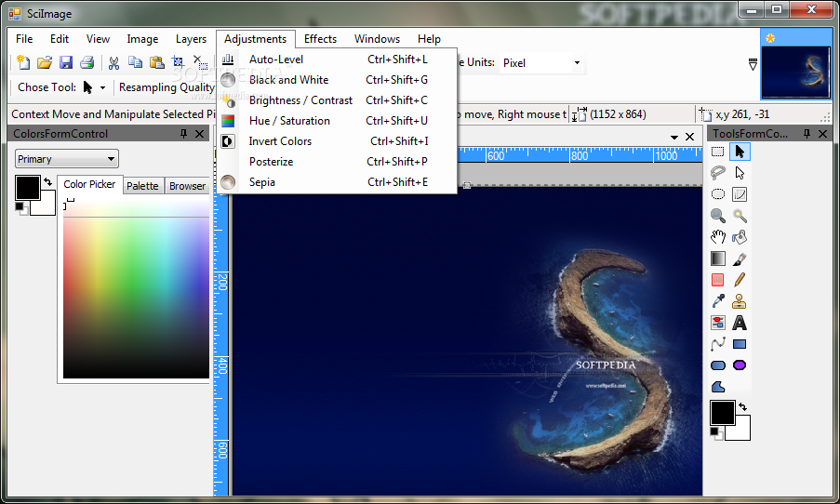Screen dimensions: 840x504
Task: Open the Windows menu
Action: pos(377,39)
